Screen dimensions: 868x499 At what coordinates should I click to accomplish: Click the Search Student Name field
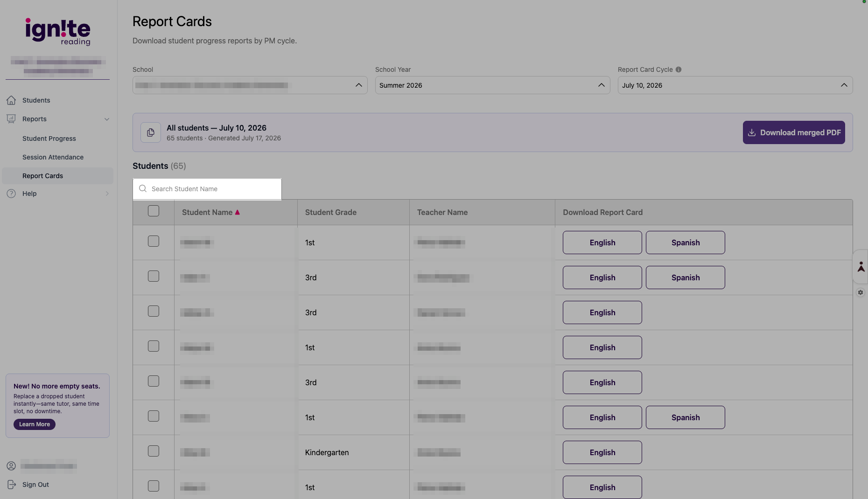(207, 189)
